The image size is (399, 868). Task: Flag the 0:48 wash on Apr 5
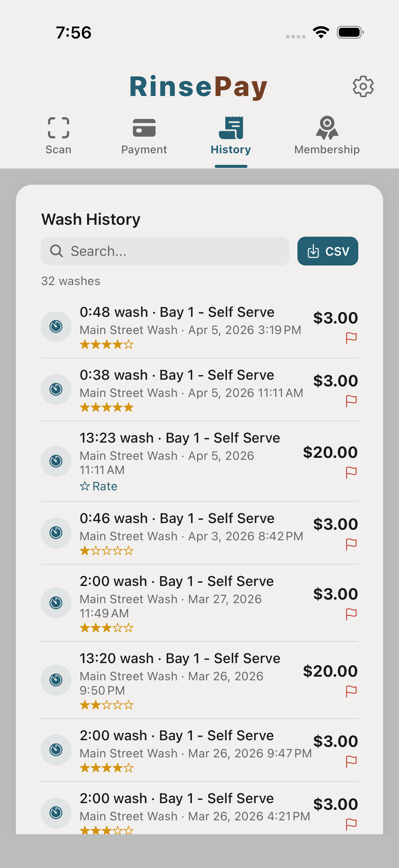click(351, 338)
